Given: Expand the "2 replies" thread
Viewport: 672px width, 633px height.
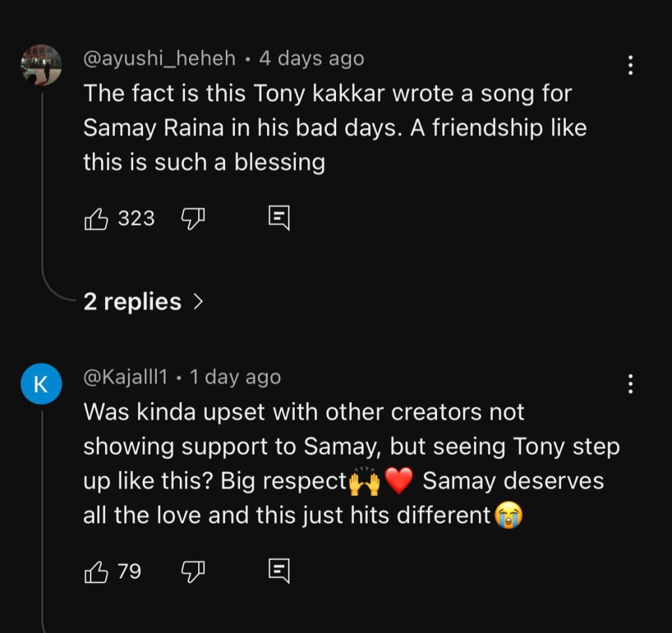Looking at the screenshot, I should pos(133,302).
